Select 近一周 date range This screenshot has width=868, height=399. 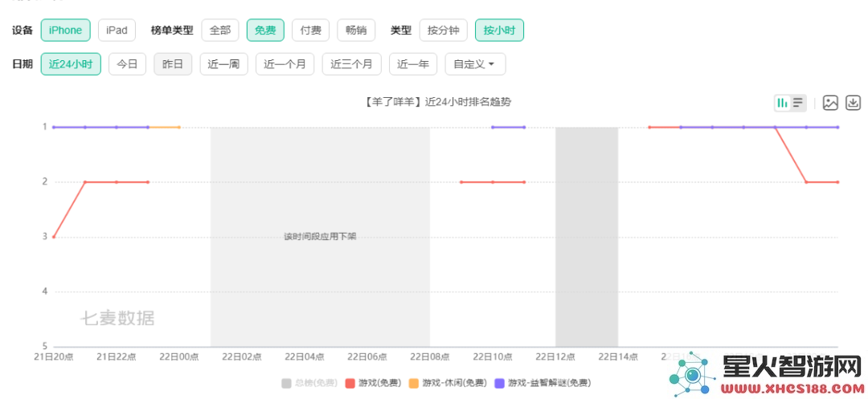coord(223,64)
